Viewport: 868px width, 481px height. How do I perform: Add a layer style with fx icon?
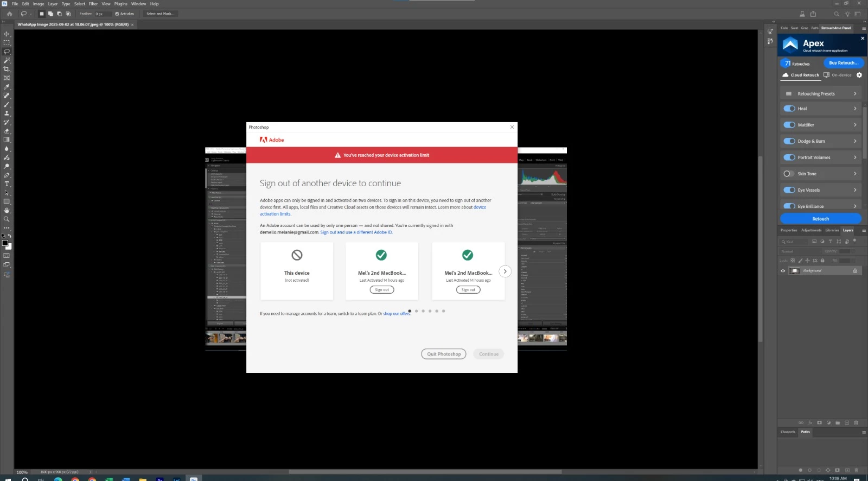[x=810, y=423]
